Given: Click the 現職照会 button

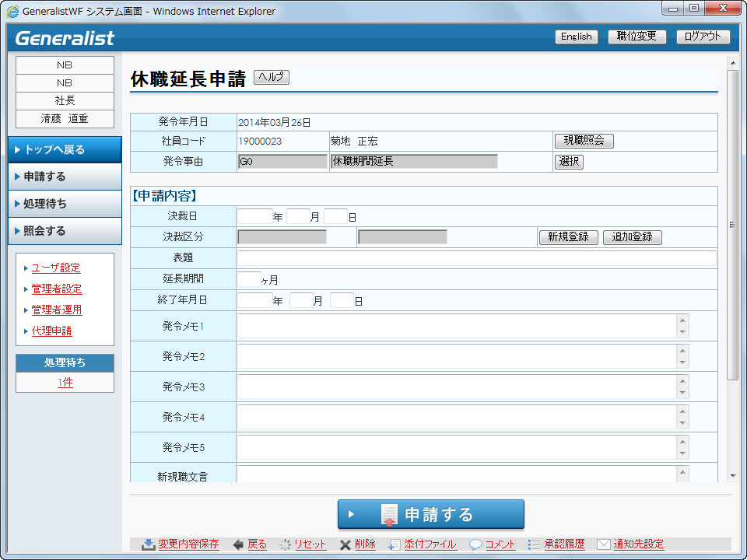Looking at the screenshot, I should coord(584,141).
